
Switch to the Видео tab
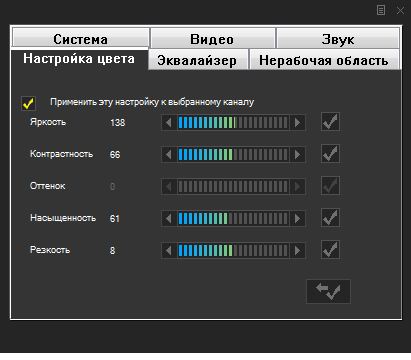click(213, 38)
